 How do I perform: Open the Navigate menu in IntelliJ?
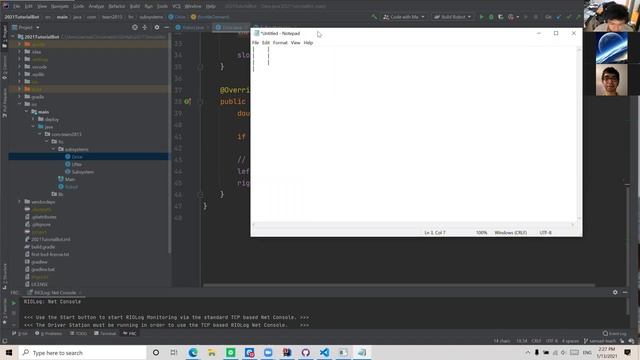tap(60, 6)
